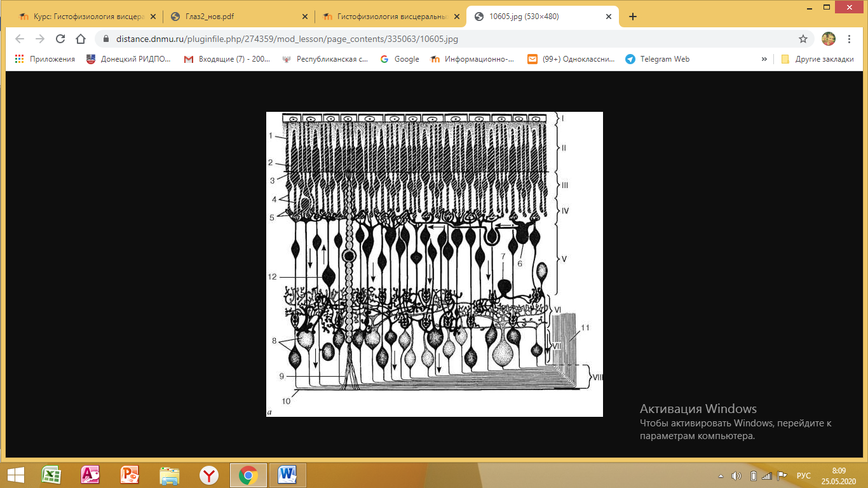Bookmark this page with the star icon
This screenshot has height=488, width=868.
803,39
